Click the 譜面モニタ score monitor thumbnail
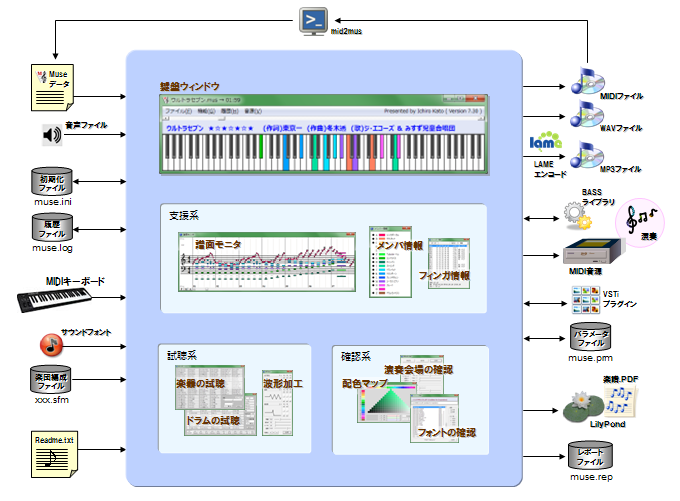The image size is (680, 501). click(x=267, y=264)
